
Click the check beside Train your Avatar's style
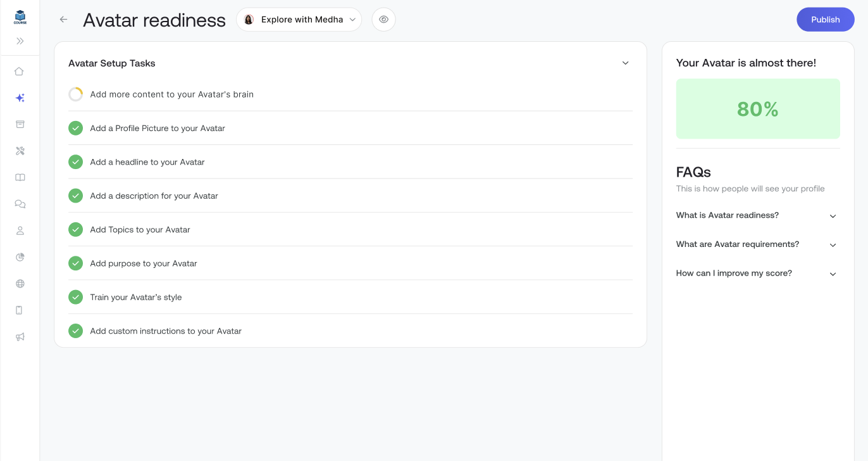76,297
